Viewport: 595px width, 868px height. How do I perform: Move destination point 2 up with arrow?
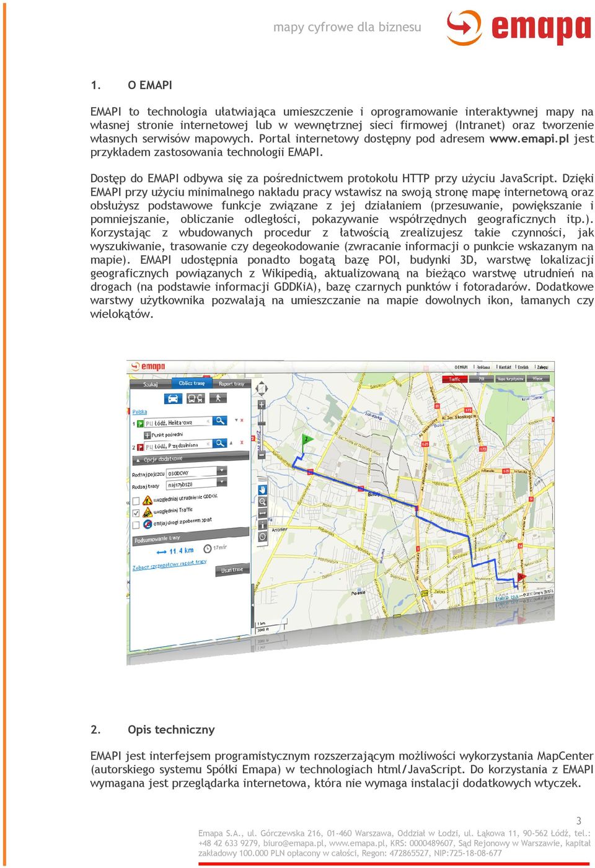231,443
